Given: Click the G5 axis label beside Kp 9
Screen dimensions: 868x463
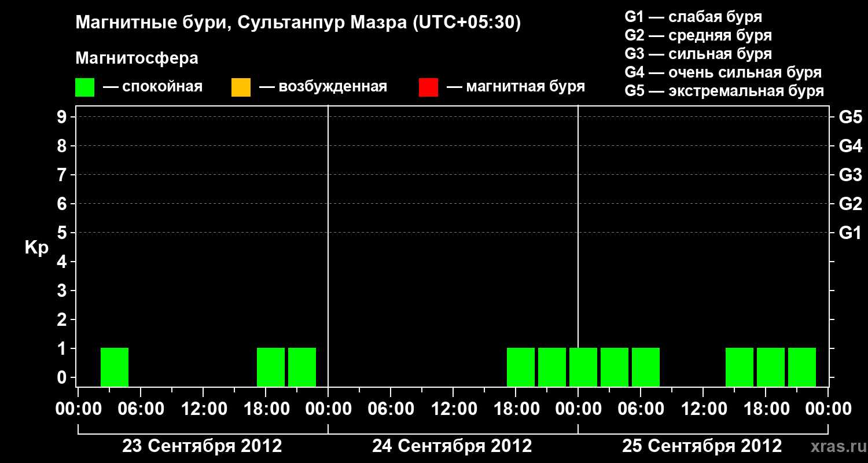Looking at the screenshot, I should pyautogui.click(x=851, y=117).
